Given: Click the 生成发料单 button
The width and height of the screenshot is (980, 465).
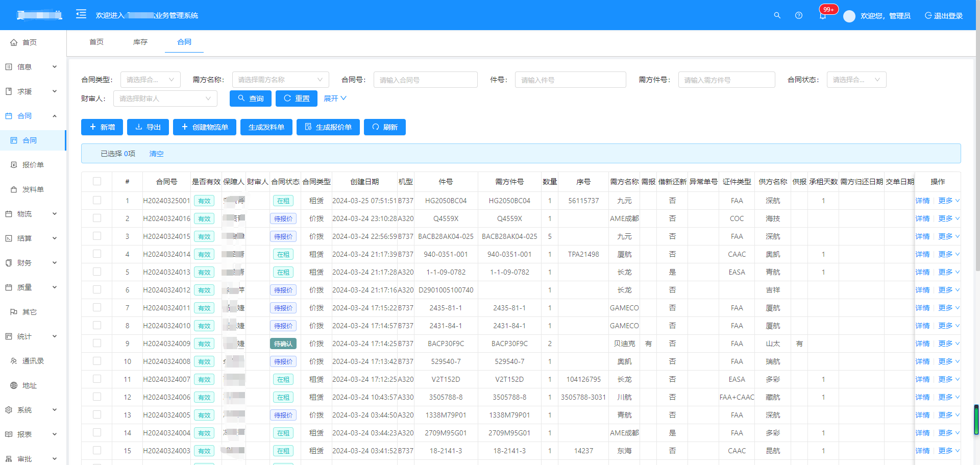Looking at the screenshot, I should coord(266,127).
